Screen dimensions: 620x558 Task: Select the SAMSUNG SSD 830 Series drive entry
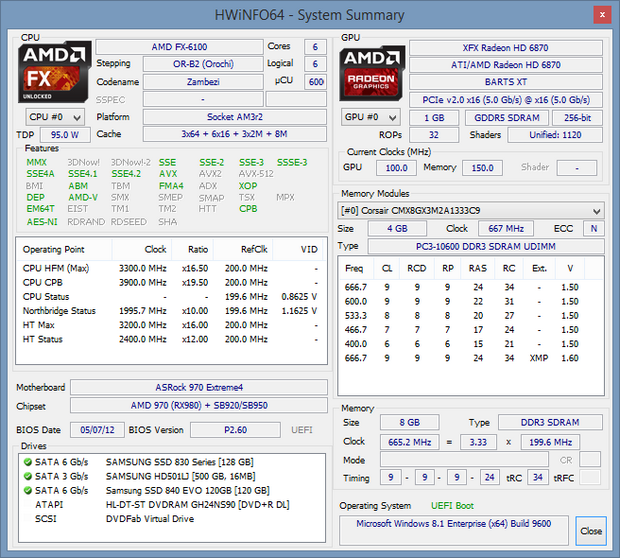(x=172, y=462)
